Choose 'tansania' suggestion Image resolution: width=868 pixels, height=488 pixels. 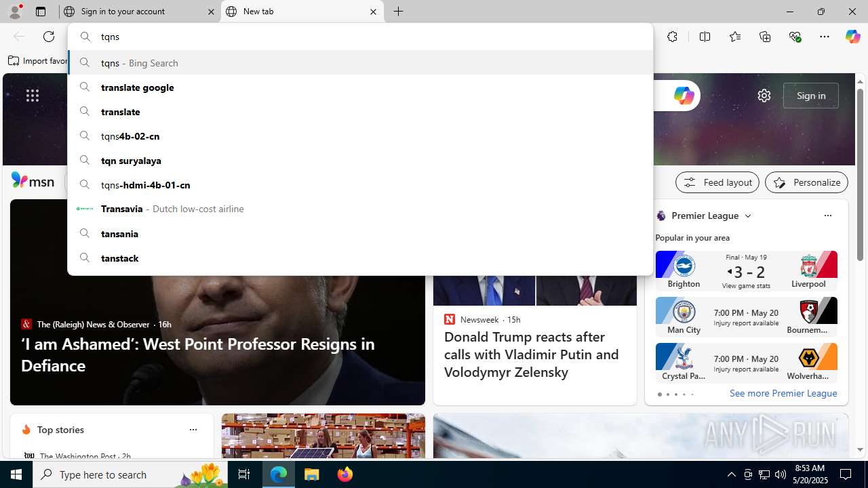(x=360, y=233)
